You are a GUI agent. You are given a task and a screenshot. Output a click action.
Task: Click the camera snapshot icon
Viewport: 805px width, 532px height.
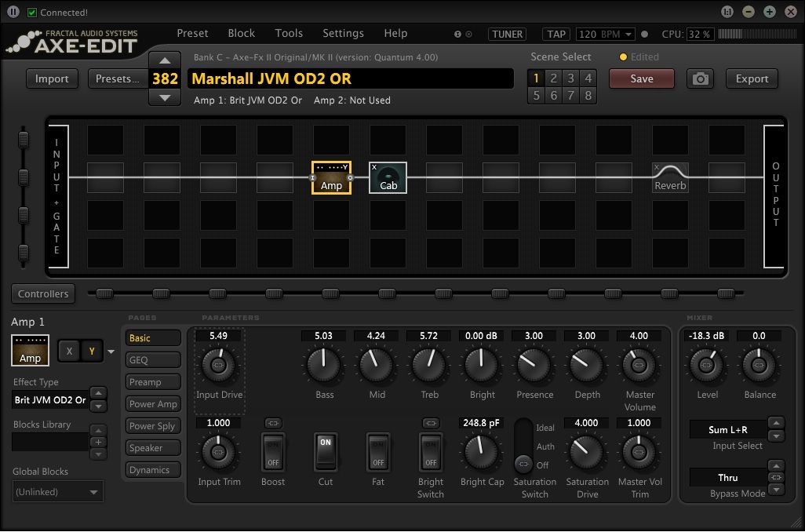[701, 78]
